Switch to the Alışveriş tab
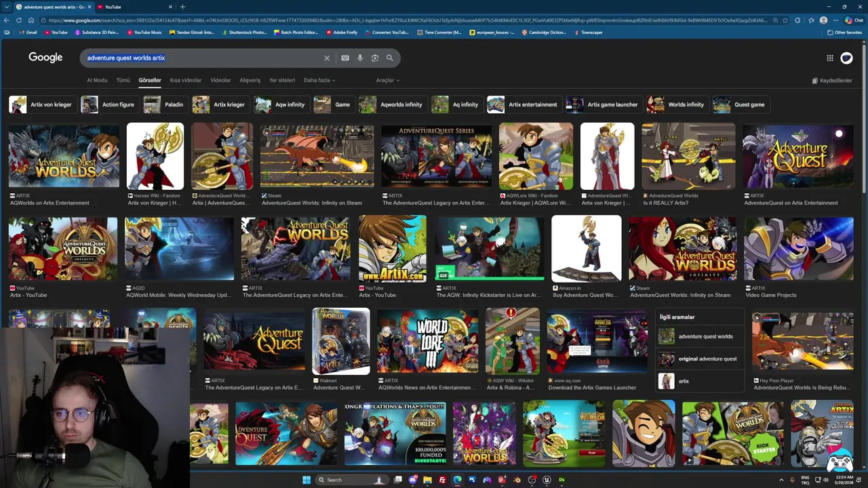 pyautogui.click(x=250, y=80)
